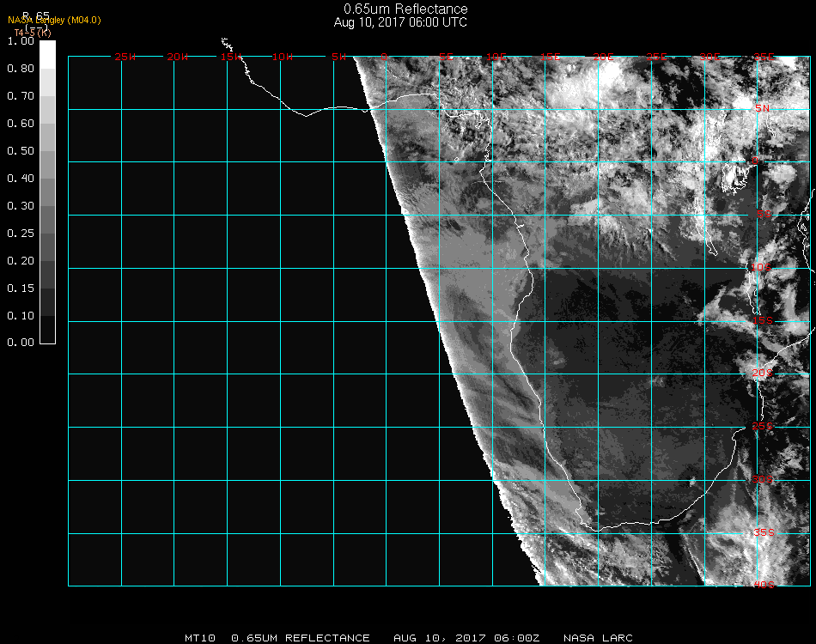Click the 0.30 colorbar label
This screenshot has height=644, width=816.
[x=21, y=206]
